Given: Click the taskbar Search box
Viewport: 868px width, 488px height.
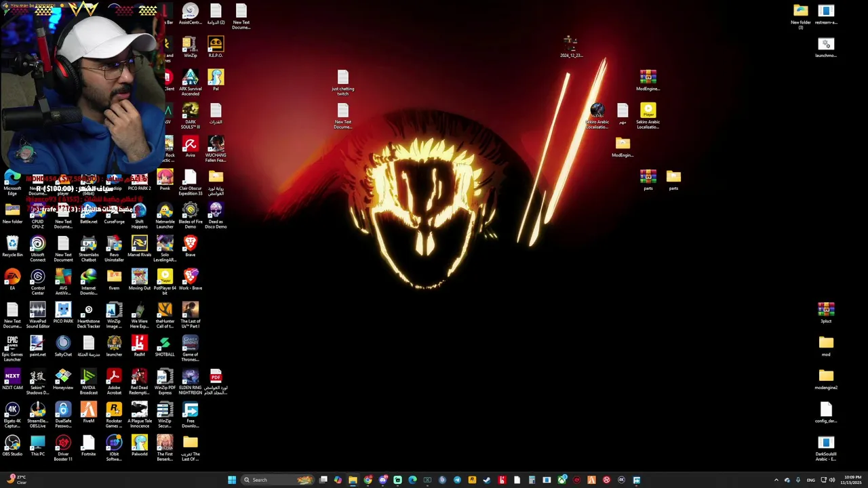Looking at the screenshot, I should [x=277, y=480].
